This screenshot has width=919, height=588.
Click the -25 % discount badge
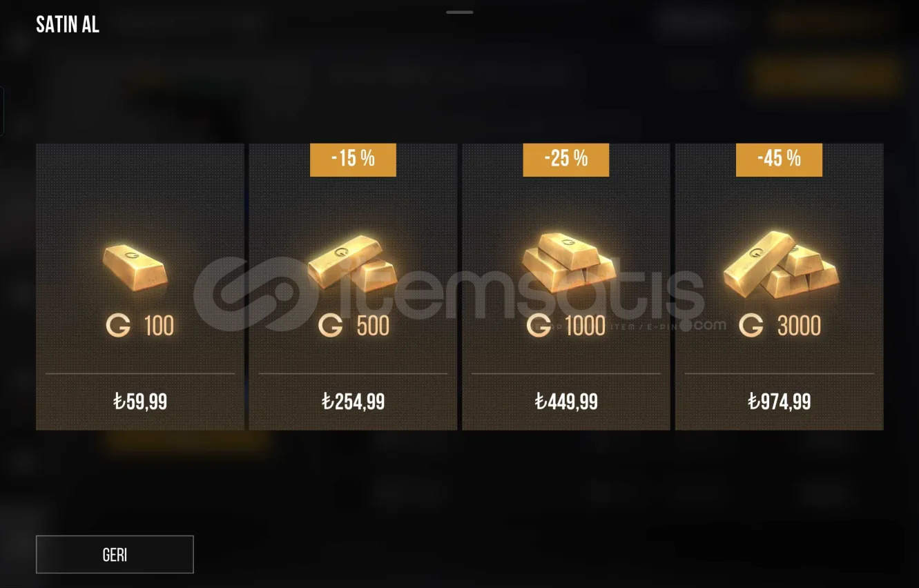tap(566, 159)
